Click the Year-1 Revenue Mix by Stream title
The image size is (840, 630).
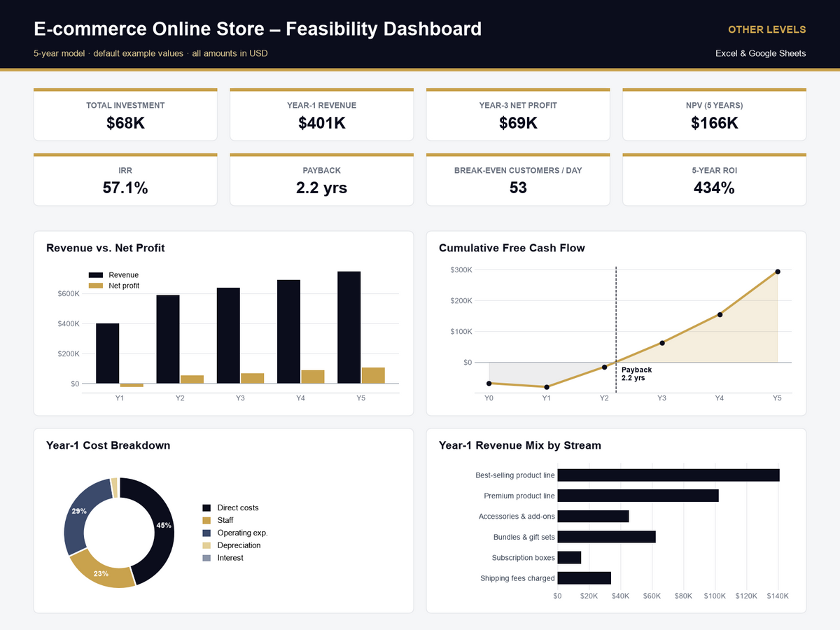click(x=520, y=445)
